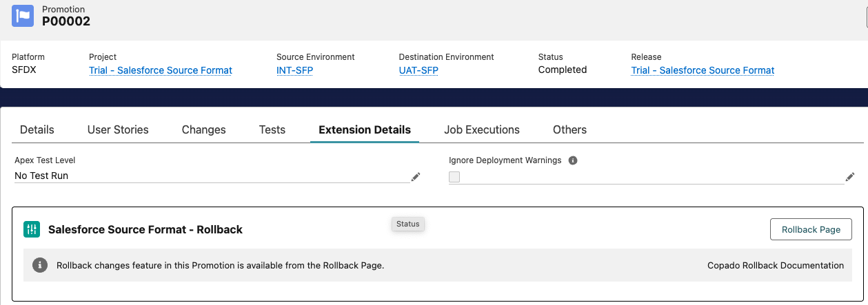Click the Salesforce Source Format Rollback sliders icon
Screen dimensions: 868x305
click(32, 229)
